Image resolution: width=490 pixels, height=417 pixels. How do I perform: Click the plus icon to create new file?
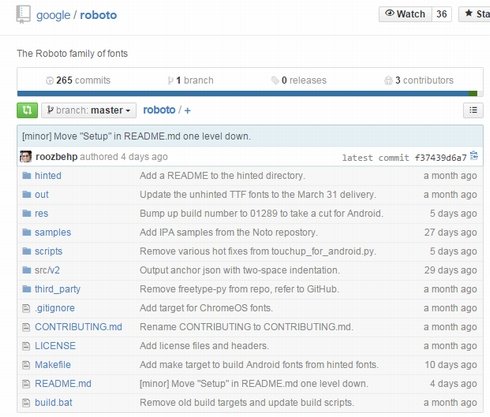point(187,111)
